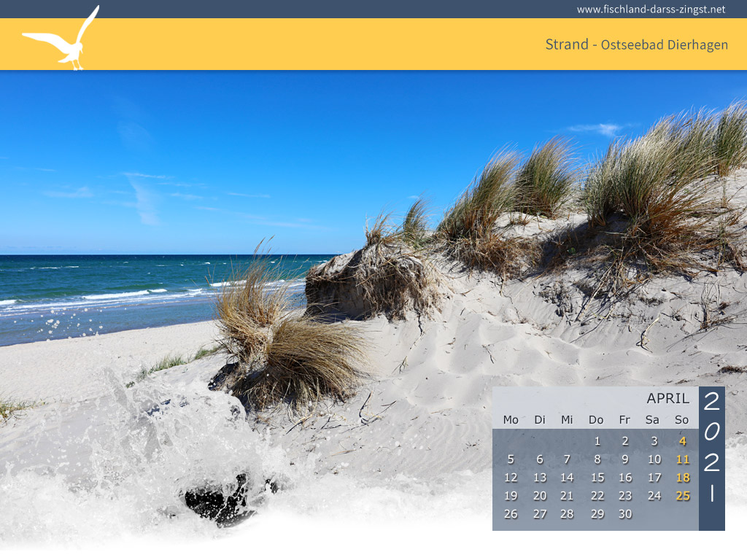747x560 pixels.
Task: Open the www.fischland-darss-zingst.net link
Action: pos(651,9)
